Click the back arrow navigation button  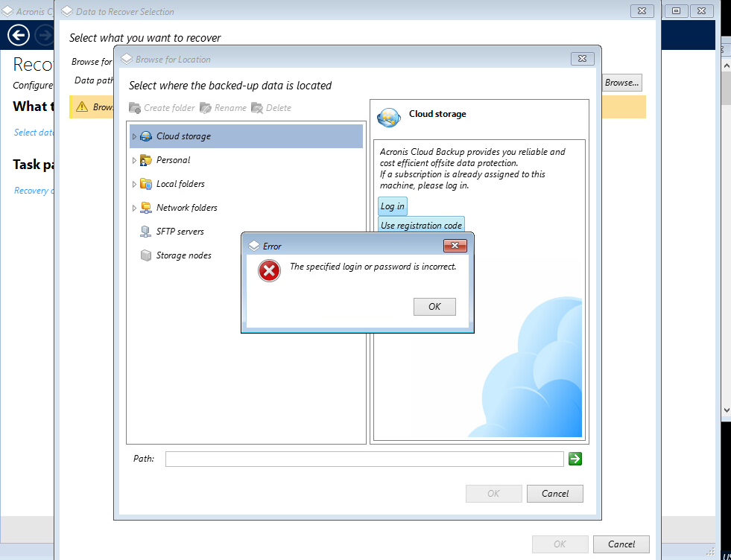click(19, 34)
